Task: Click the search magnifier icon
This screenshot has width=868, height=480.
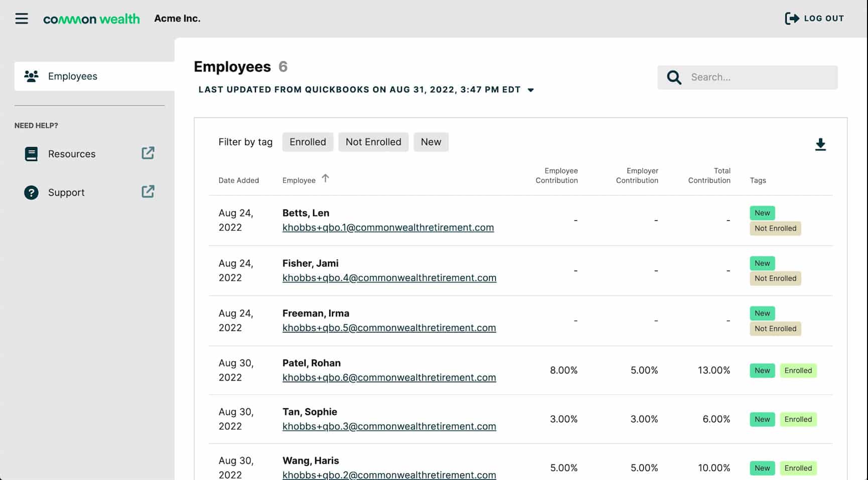Action: pyautogui.click(x=674, y=77)
